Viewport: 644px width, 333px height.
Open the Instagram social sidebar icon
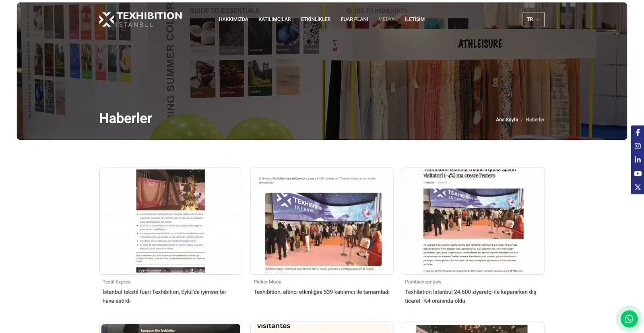click(638, 146)
